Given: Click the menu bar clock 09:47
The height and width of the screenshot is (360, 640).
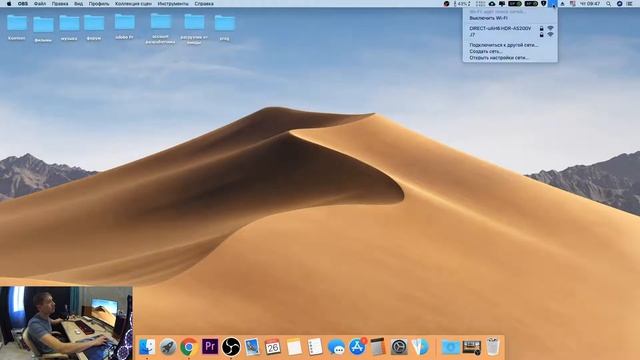Looking at the screenshot, I should pos(590,4).
